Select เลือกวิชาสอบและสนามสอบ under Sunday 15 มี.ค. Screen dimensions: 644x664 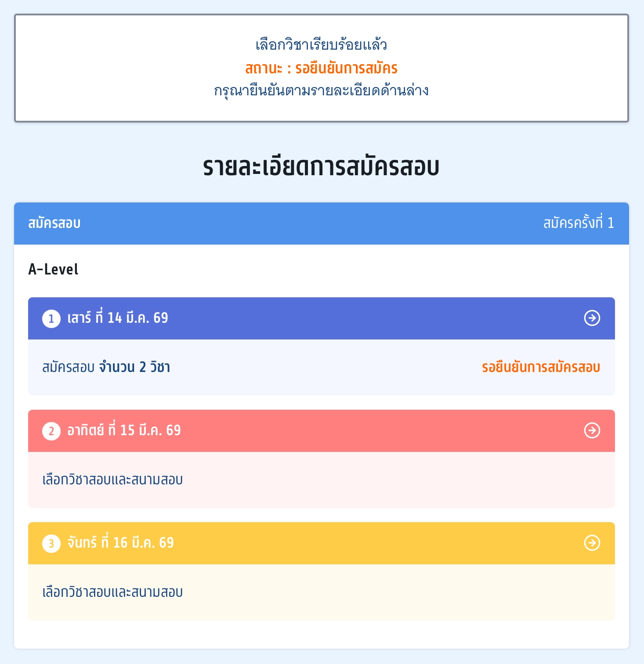click(x=112, y=480)
